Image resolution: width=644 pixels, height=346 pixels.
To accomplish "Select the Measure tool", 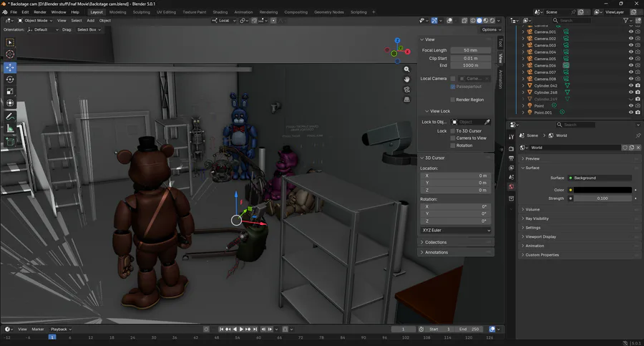I will click(x=10, y=129).
